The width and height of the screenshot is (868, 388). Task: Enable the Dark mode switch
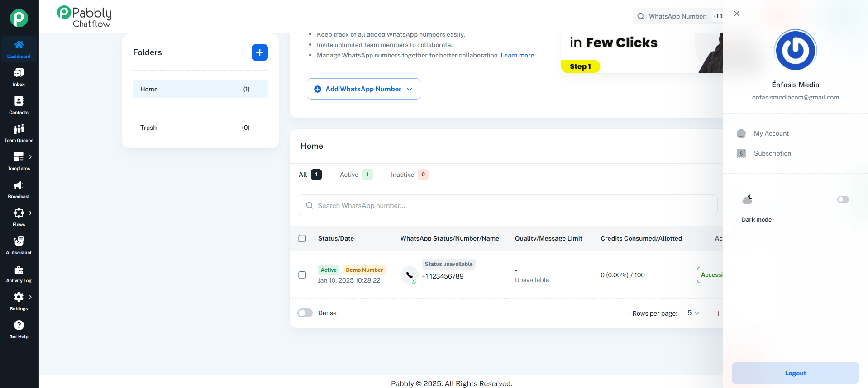click(843, 199)
